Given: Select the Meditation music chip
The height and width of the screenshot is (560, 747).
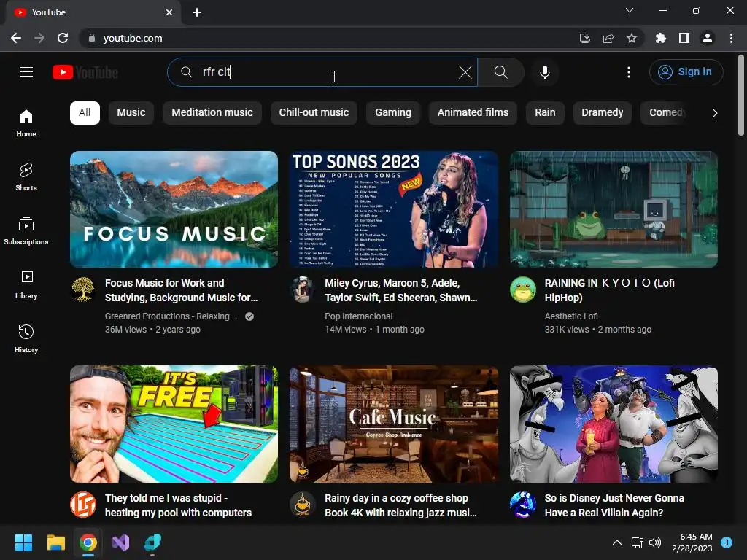Looking at the screenshot, I should click(x=212, y=113).
